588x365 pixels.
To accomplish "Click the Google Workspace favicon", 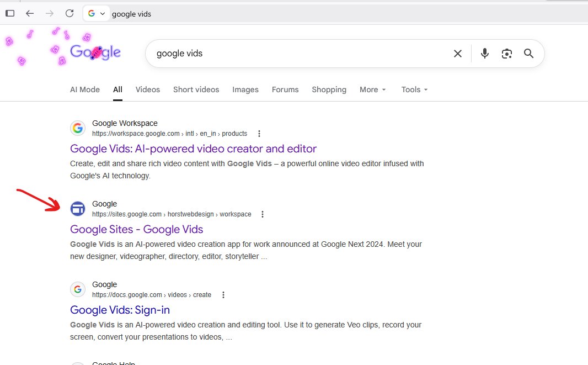I will 78,128.
